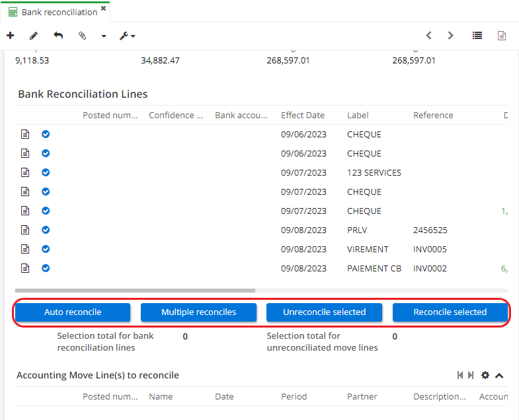
Task: Click the horizontal scrollbar under reconciliation lines
Action: [135, 290]
